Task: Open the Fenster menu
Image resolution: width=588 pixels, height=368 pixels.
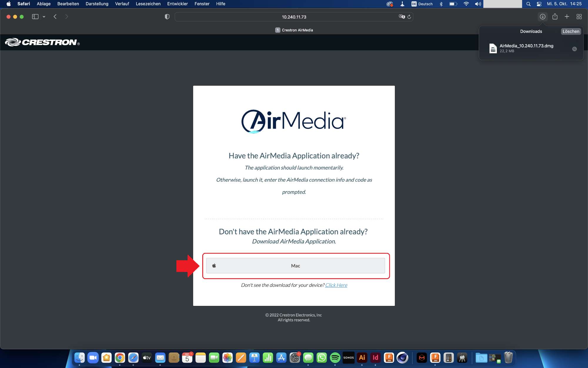Action: 202,4
